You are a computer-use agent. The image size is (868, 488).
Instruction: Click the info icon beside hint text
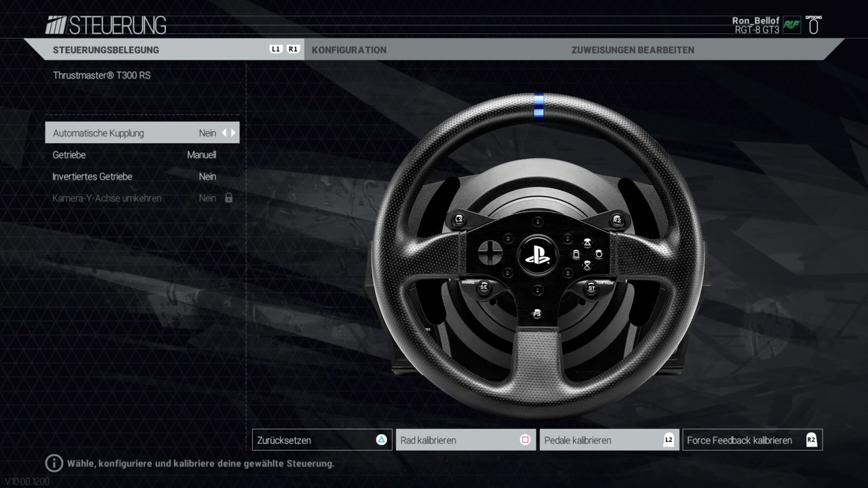[x=54, y=464]
